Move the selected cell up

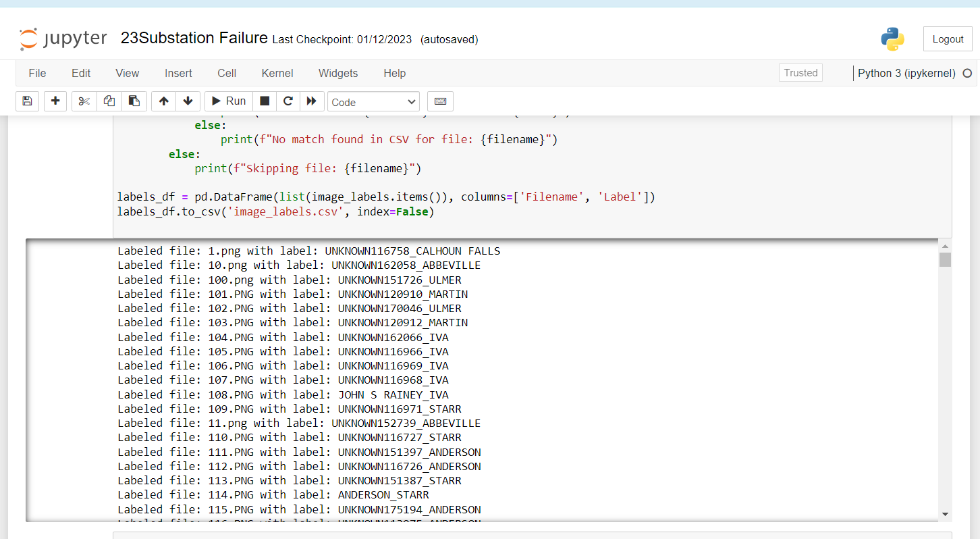163,101
